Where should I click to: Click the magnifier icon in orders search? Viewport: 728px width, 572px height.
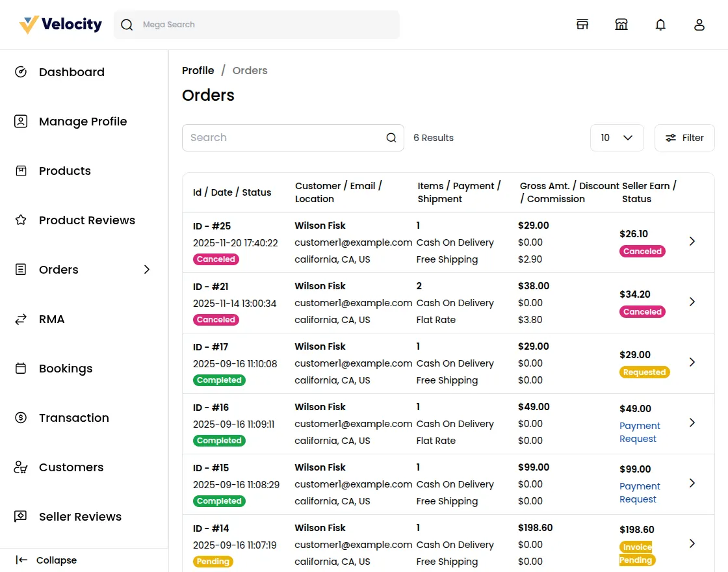tap(391, 138)
